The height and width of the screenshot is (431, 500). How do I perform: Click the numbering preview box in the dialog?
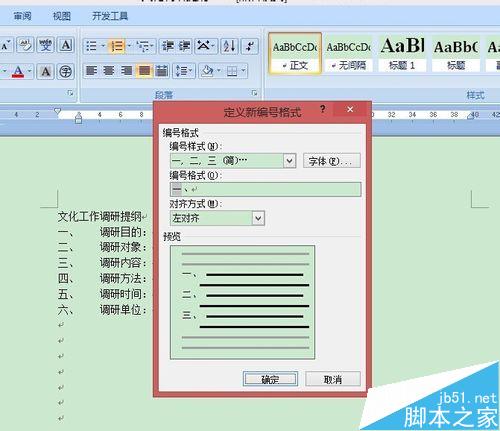(242, 302)
